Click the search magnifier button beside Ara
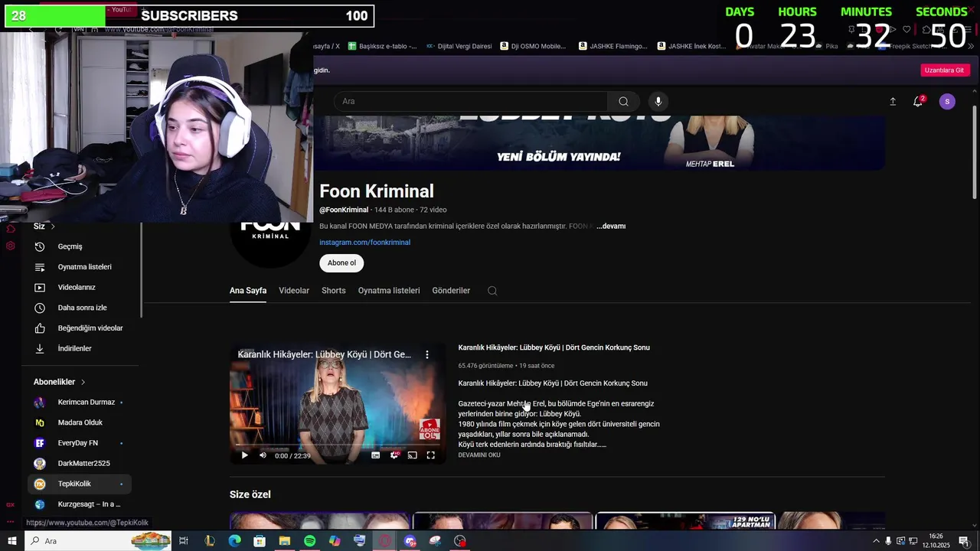 coord(623,101)
